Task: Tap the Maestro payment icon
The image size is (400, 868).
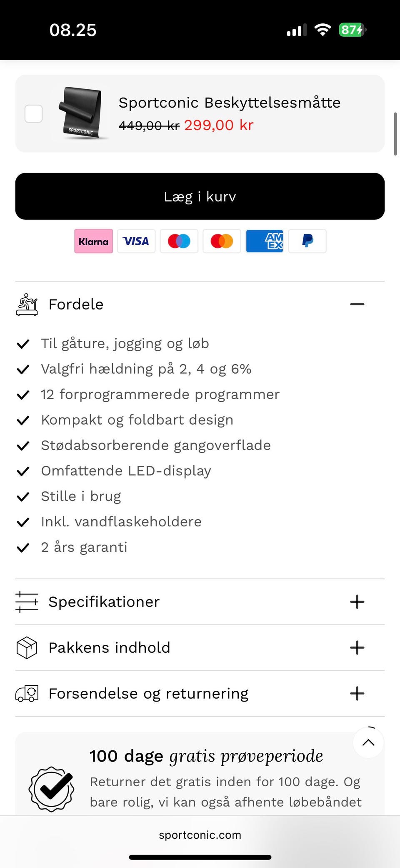Action: 179,241
